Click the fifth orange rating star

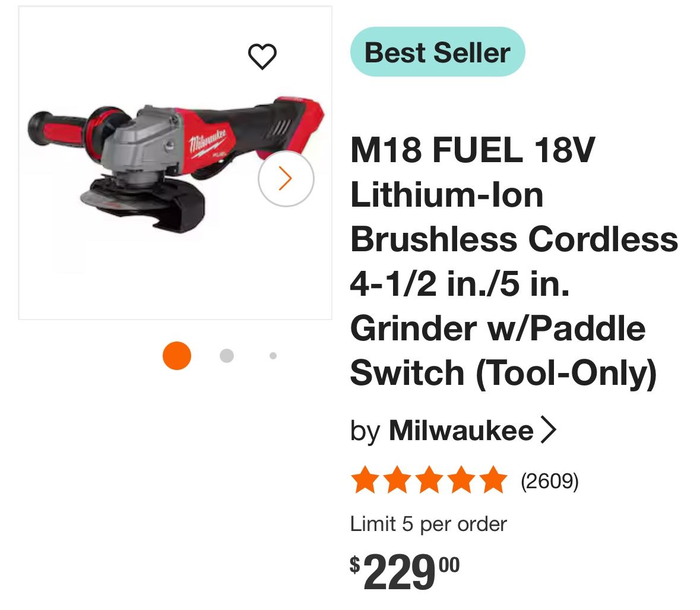pyautogui.click(x=492, y=481)
